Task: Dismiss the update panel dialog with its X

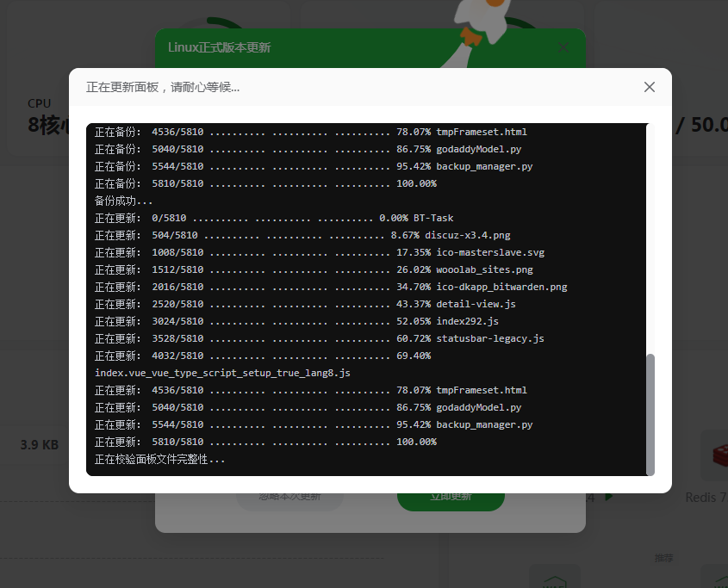Action: coord(649,87)
